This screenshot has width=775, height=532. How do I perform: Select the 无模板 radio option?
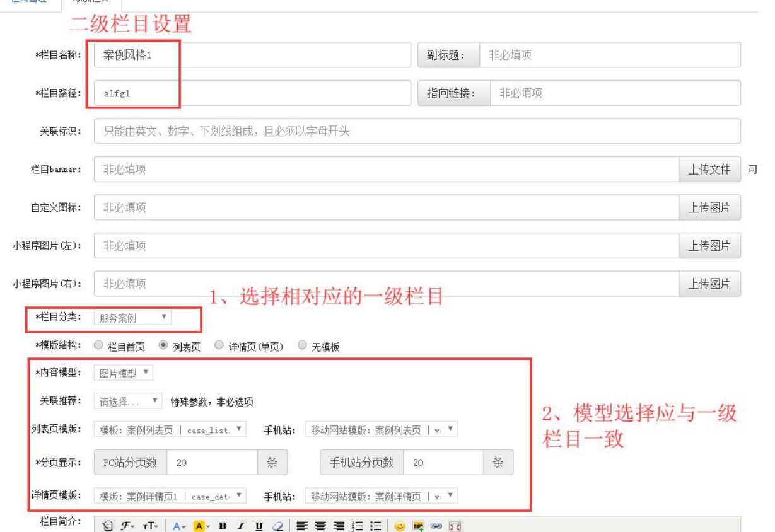[302, 345]
